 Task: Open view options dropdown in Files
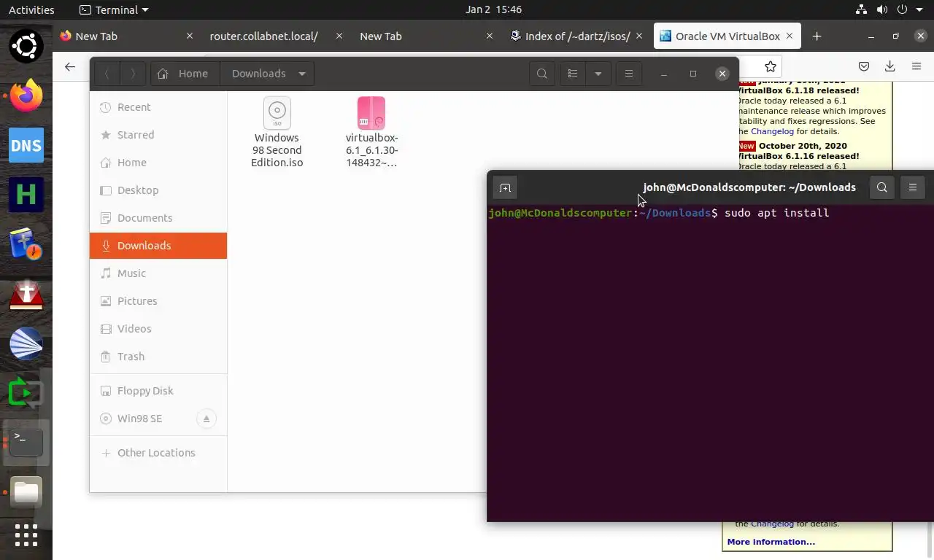pyautogui.click(x=598, y=74)
